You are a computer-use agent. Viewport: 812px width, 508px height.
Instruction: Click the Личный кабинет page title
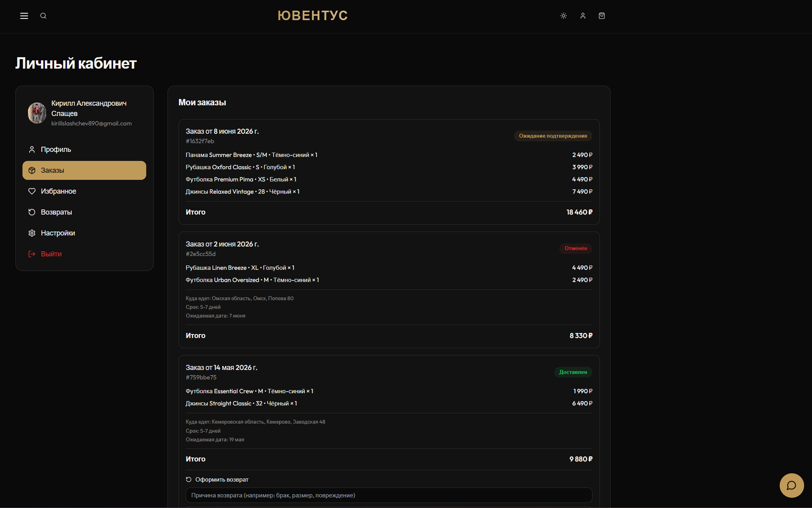[x=76, y=64]
